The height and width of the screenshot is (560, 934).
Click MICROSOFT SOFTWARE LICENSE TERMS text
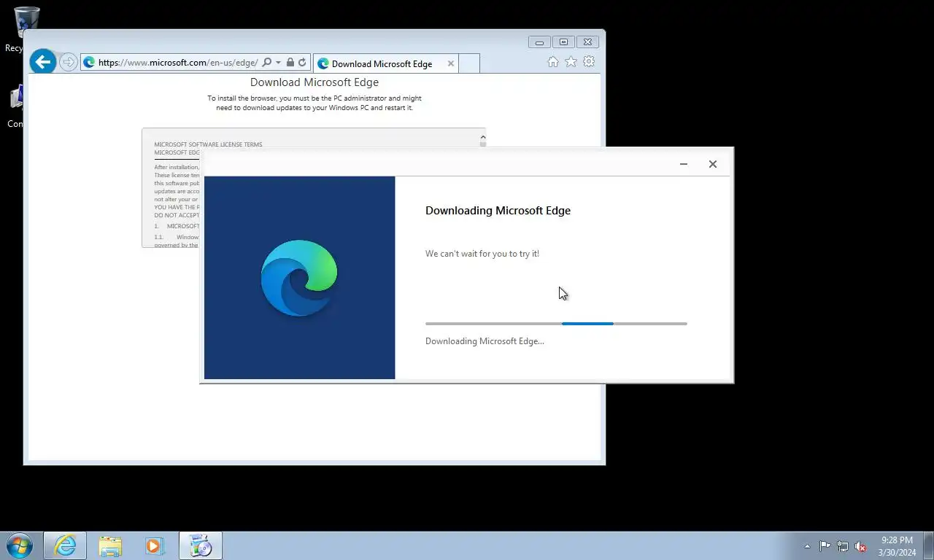[x=208, y=144]
